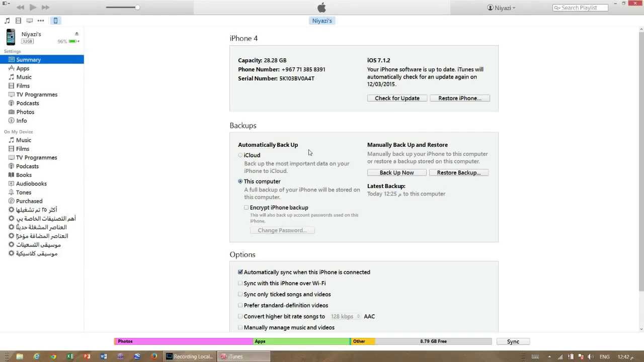
Task: Skip to next track
Action: click(x=45, y=7)
